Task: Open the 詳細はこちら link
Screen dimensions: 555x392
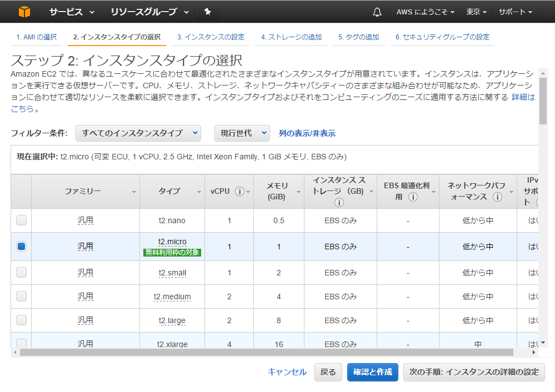Action: click(523, 97)
